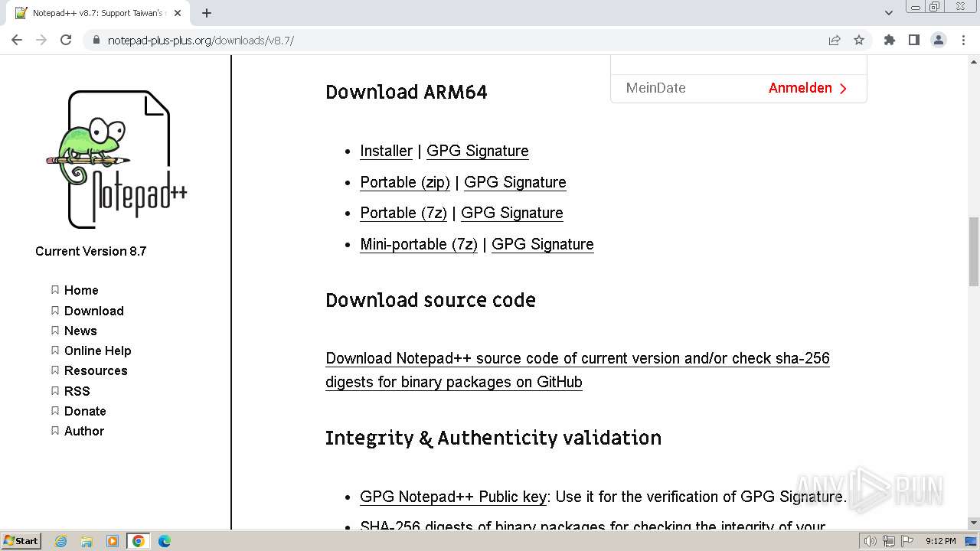Image resolution: width=980 pixels, height=551 pixels.
Task: Open the News sidebar link
Action: [x=80, y=331]
